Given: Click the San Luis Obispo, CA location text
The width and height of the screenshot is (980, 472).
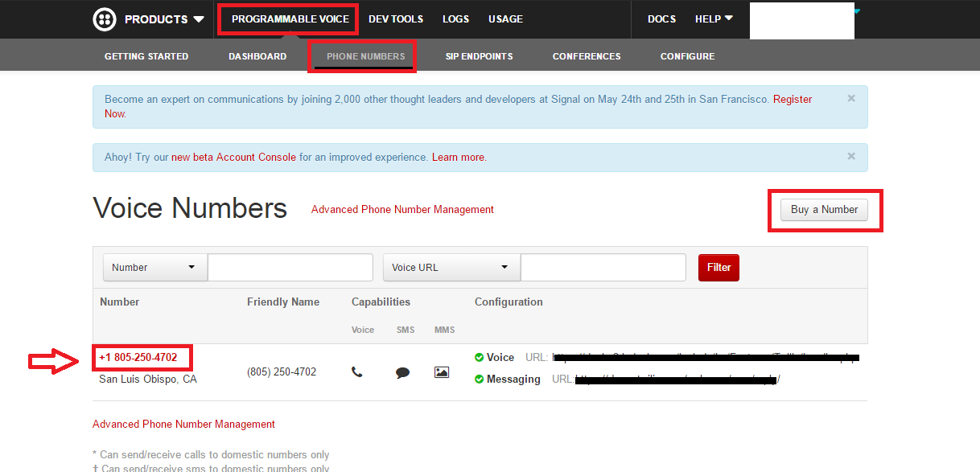Looking at the screenshot, I should point(148,380).
